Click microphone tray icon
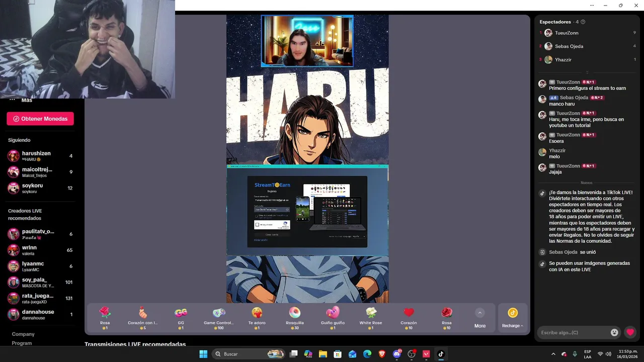 (x=575, y=354)
